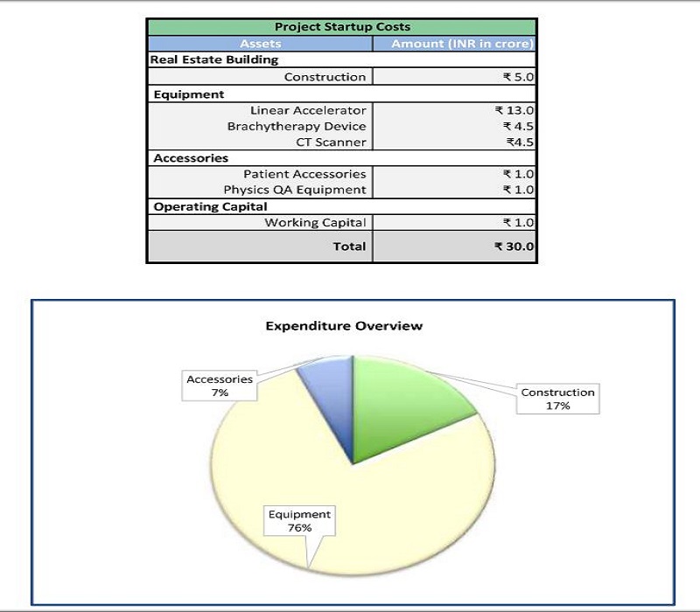Select the Amount (INR in crore) column header
This screenshot has height=612, width=700.
[454, 44]
